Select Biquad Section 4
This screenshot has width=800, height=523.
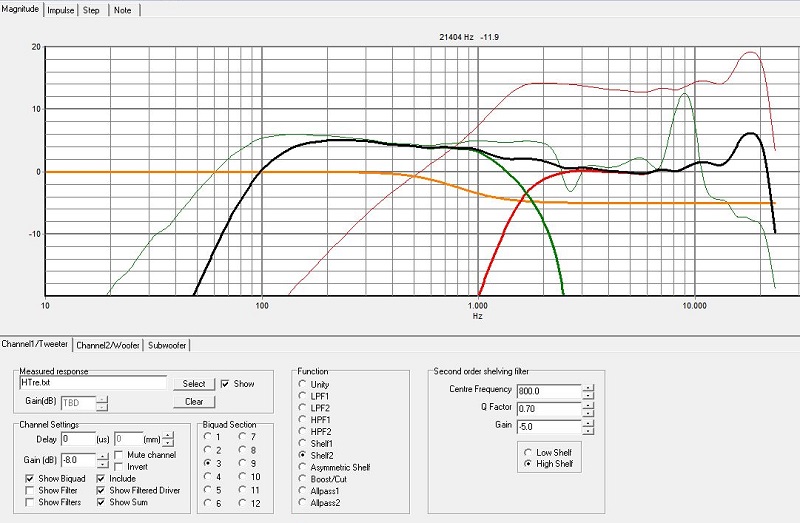pyautogui.click(x=209, y=477)
